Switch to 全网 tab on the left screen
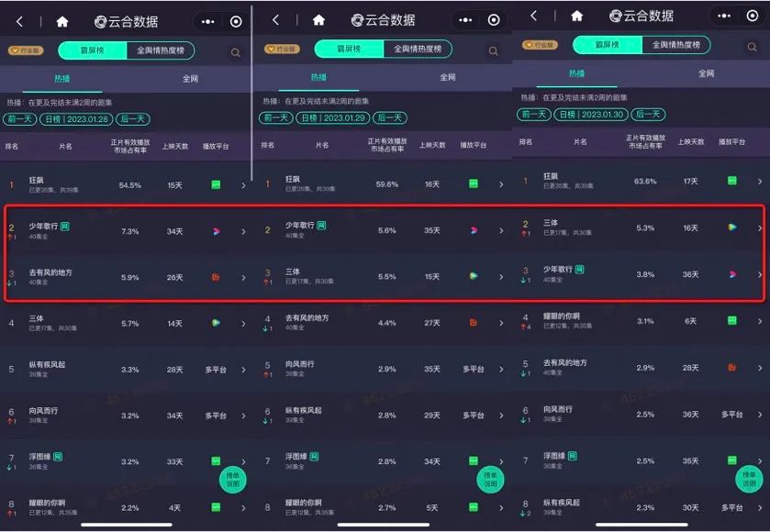Screen dimensions: 770x532 (190, 80)
